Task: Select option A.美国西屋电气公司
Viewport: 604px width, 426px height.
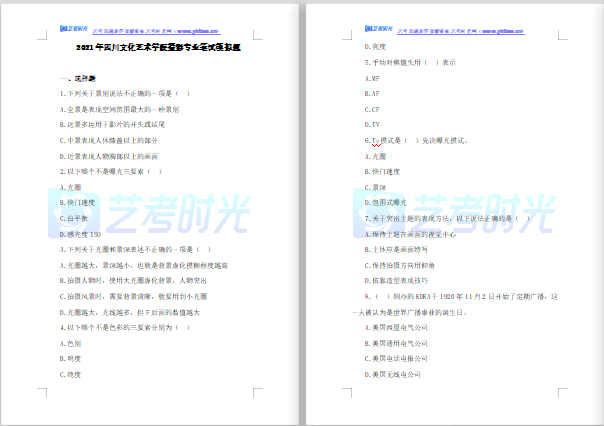Action: pyautogui.click(x=398, y=327)
